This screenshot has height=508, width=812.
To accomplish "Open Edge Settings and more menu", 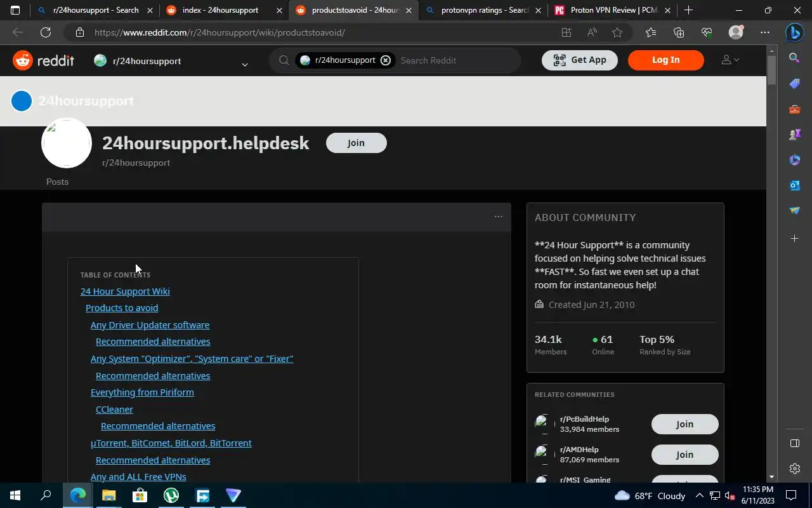I will click(765, 32).
